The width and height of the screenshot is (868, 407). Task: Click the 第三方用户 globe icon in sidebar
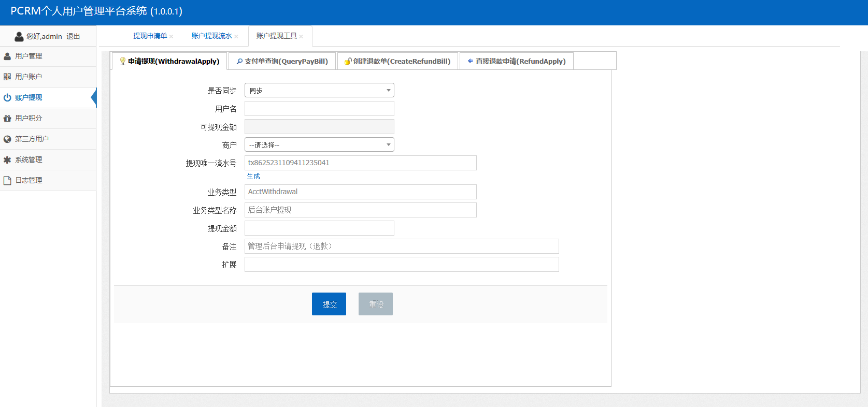coord(7,139)
